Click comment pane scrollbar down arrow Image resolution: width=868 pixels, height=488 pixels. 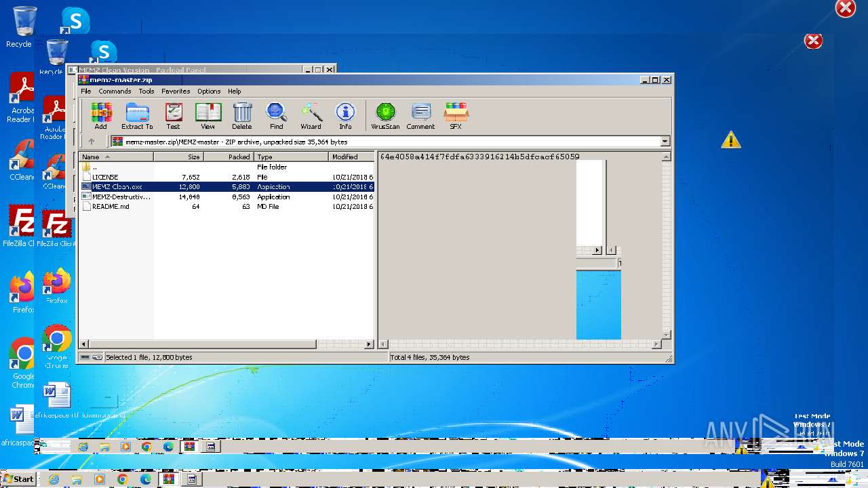tap(667, 335)
